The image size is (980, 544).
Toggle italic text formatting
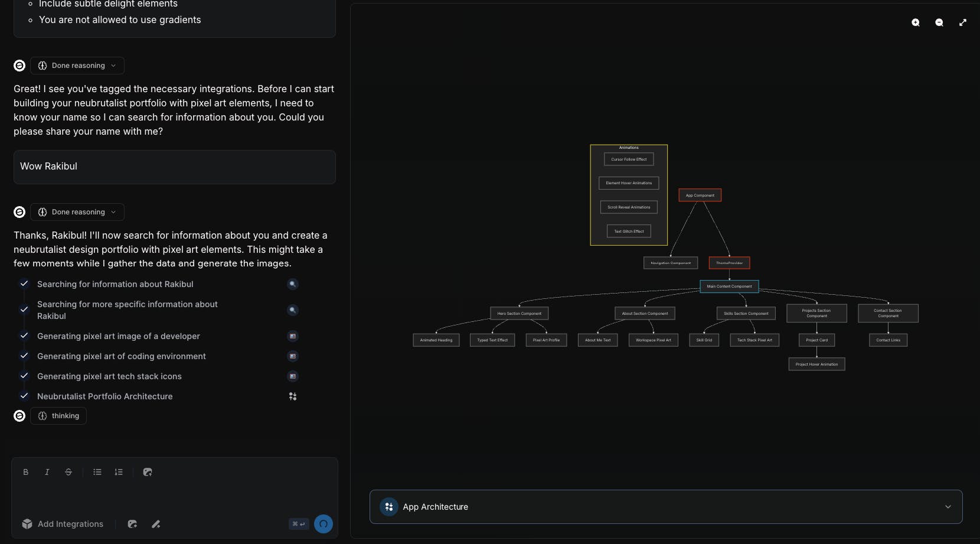tap(47, 472)
